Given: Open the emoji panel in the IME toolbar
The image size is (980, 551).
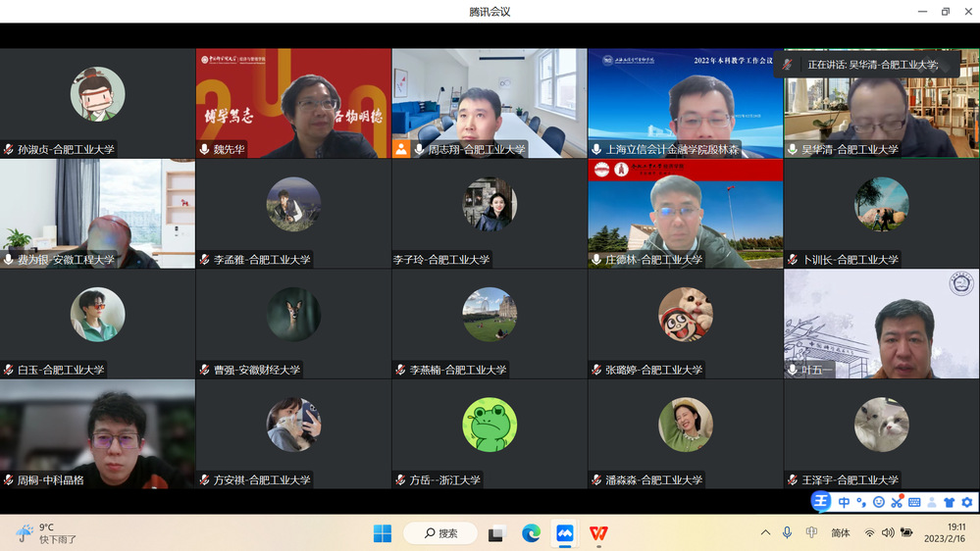Looking at the screenshot, I should pyautogui.click(x=879, y=502).
